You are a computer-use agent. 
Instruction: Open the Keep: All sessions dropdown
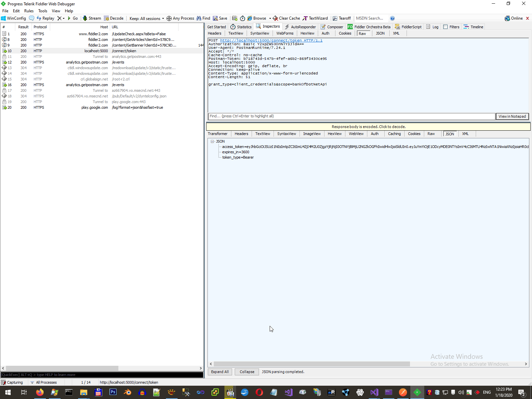tap(147, 18)
